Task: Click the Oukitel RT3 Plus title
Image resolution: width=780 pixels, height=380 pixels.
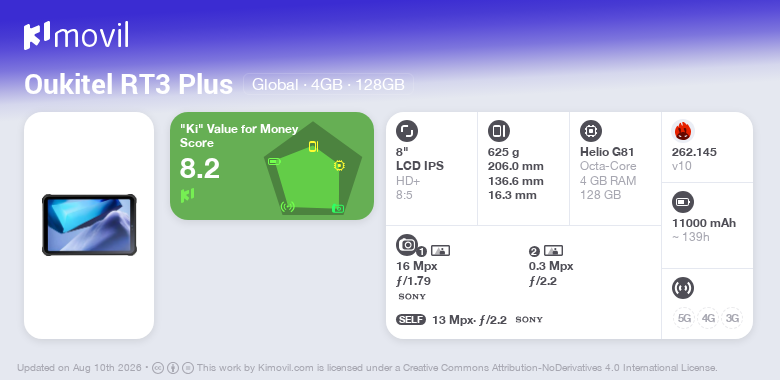Action: pos(128,85)
